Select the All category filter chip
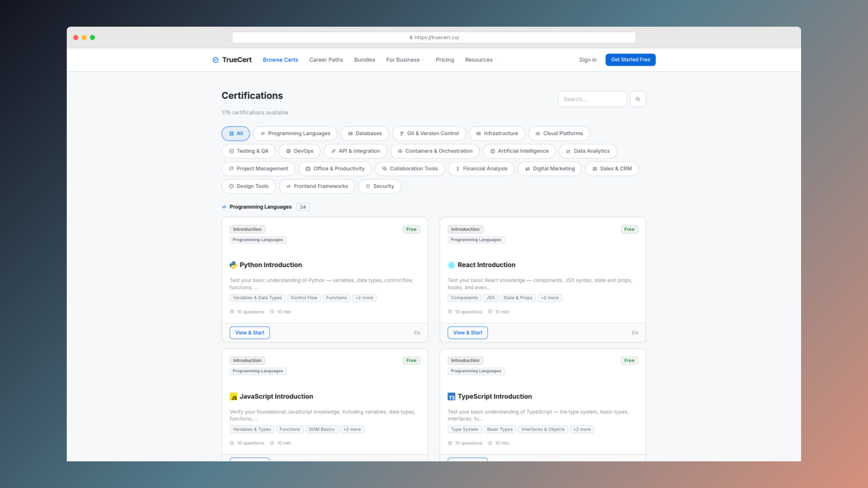The image size is (868, 488). (236, 133)
